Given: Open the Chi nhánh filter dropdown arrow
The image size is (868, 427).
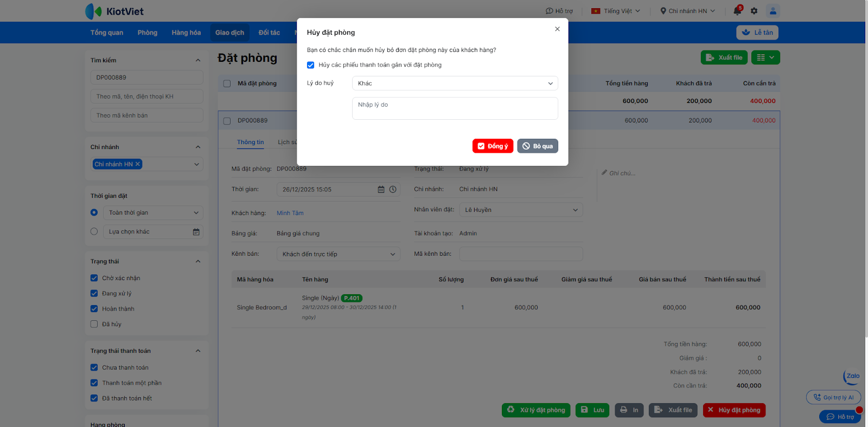Looking at the screenshot, I should pos(196,164).
